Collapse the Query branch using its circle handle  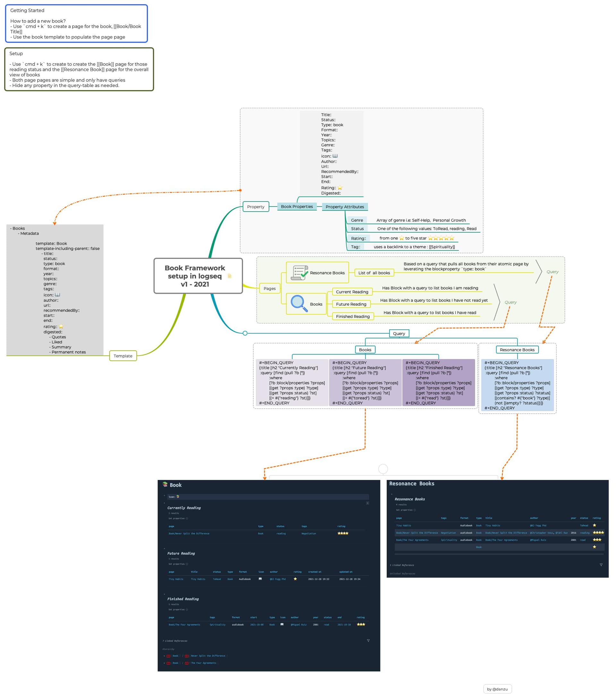tap(245, 333)
